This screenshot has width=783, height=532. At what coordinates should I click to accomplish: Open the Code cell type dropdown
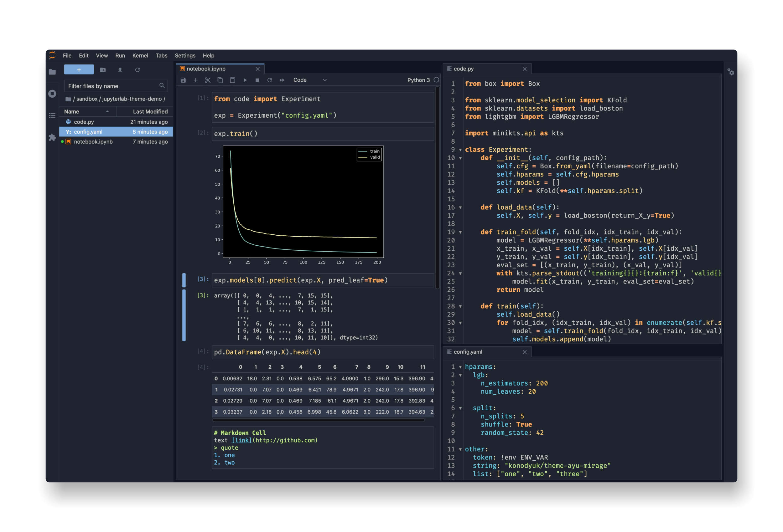310,80
